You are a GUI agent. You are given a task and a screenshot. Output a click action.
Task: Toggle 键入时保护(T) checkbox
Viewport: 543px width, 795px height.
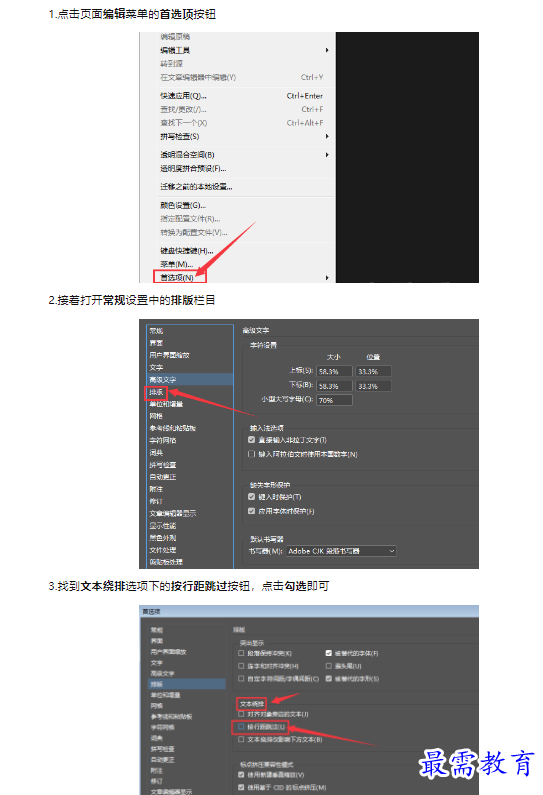[x=251, y=496]
